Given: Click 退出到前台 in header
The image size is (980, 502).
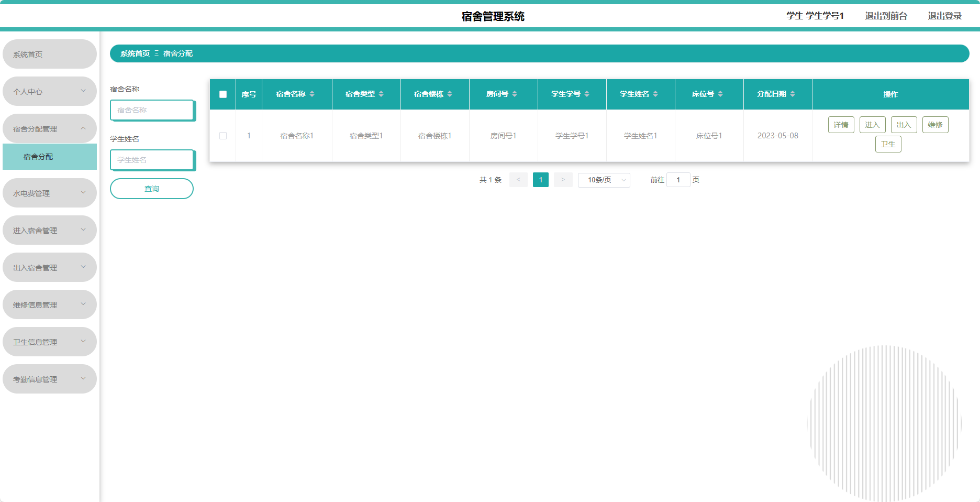Looking at the screenshot, I should pos(886,16).
